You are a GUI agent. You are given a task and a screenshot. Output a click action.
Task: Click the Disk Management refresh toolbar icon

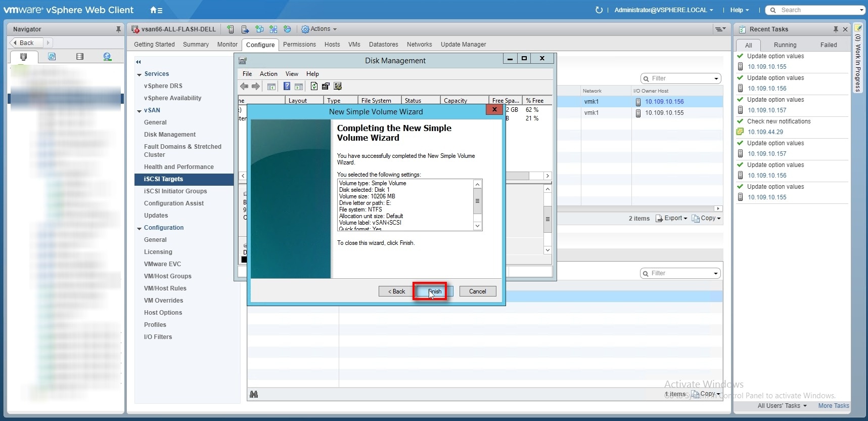pos(314,87)
